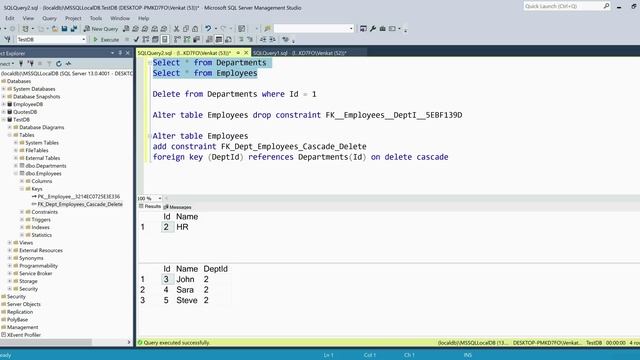640x360 pixels.
Task: Click the Parse checkmark icon
Action: pos(136,40)
